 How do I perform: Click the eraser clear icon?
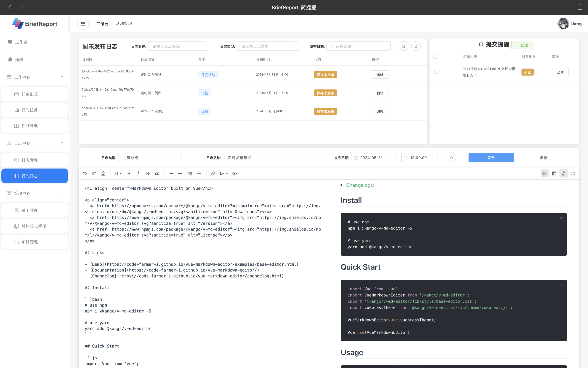[103, 173]
